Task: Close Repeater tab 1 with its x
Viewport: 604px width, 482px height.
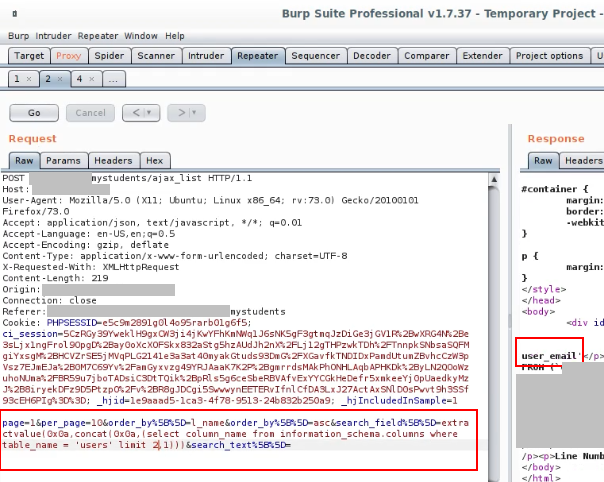Action: (x=29, y=79)
